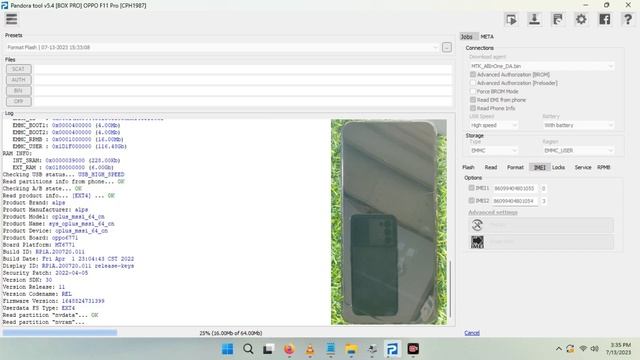Click the write IMEI icon button
This screenshot has width=640, height=360.
coord(477,242)
